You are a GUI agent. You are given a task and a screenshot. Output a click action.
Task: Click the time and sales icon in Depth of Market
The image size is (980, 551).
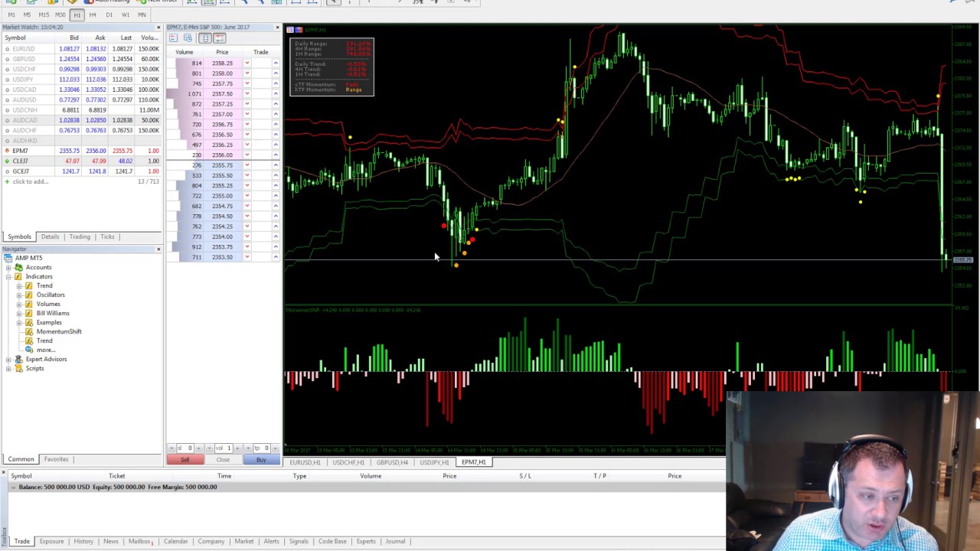click(188, 37)
